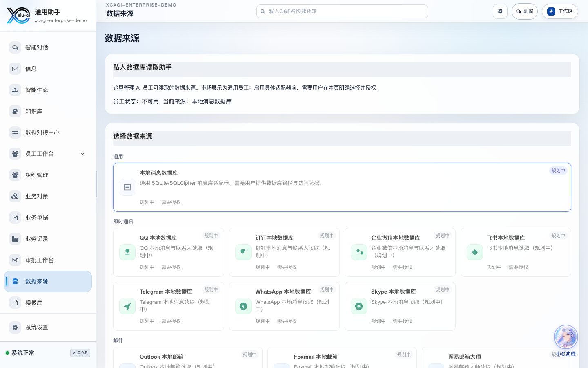The height and width of the screenshot is (368, 588).
Task: Click the search magnifier icon
Action: pos(263,11)
